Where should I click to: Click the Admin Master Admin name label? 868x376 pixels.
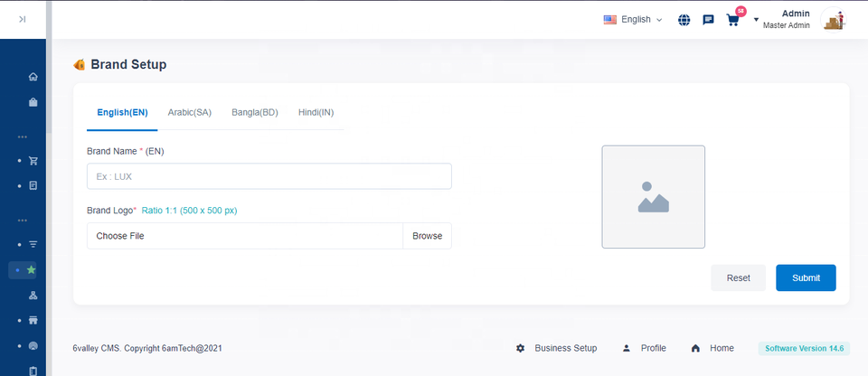tap(786, 19)
